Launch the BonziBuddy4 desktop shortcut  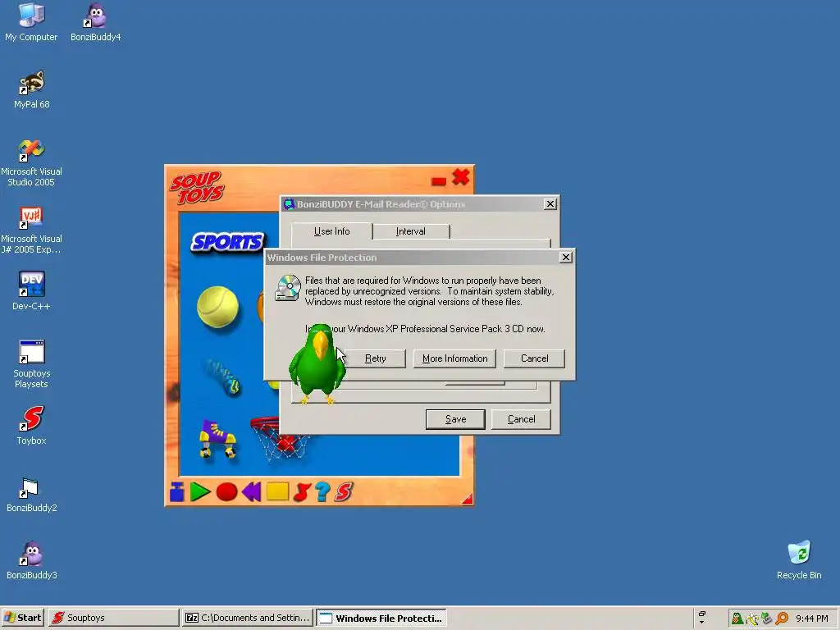(x=95, y=22)
